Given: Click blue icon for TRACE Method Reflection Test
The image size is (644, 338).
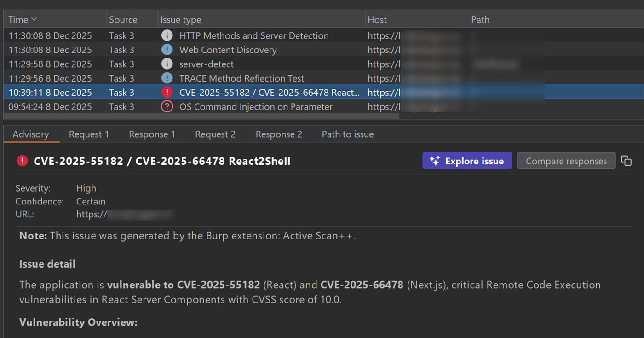Looking at the screenshot, I should tap(167, 78).
